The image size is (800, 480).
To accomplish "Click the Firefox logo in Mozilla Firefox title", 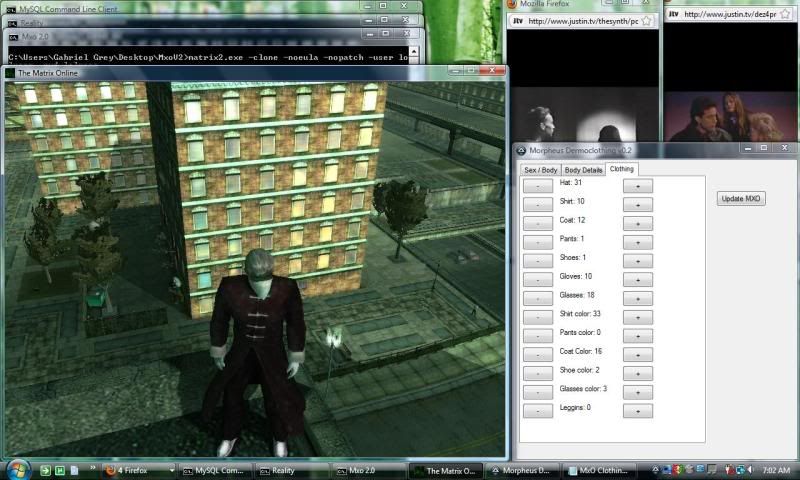I will [x=512, y=4].
